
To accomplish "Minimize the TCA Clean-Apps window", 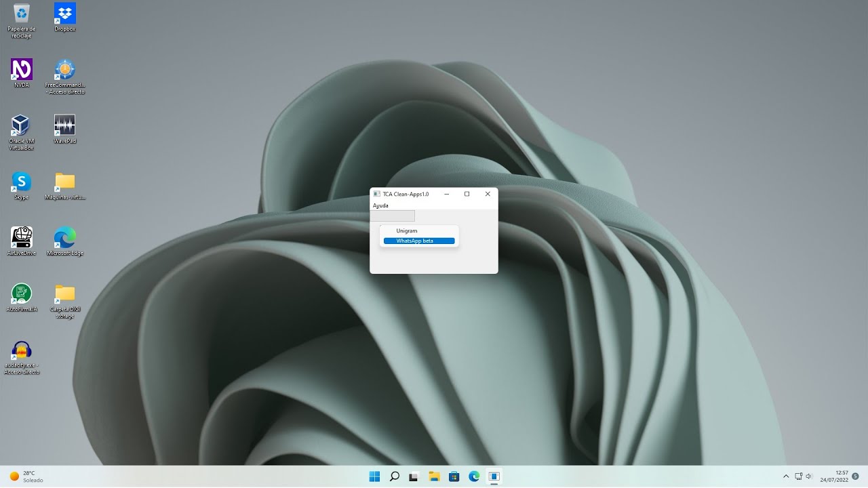I will [x=446, y=194].
